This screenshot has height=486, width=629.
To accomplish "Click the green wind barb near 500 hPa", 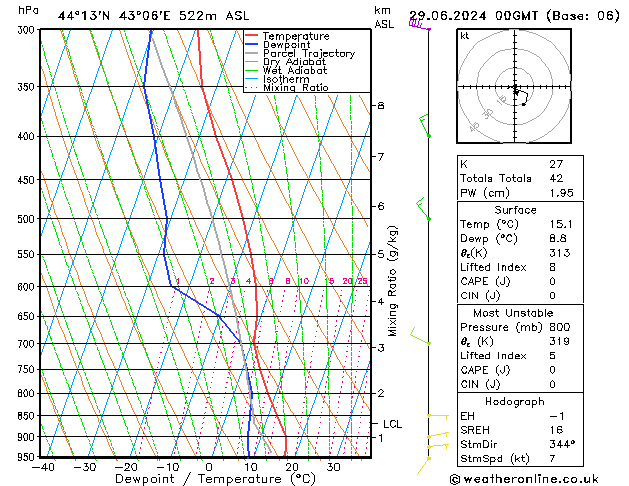I will pyautogui.click(x=423, y=209).
